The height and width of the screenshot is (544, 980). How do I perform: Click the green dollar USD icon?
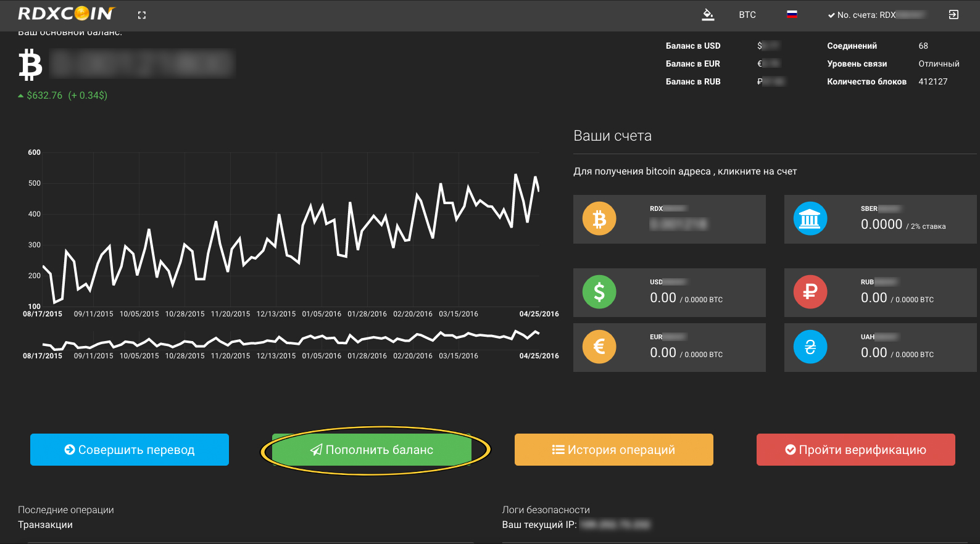599,292
